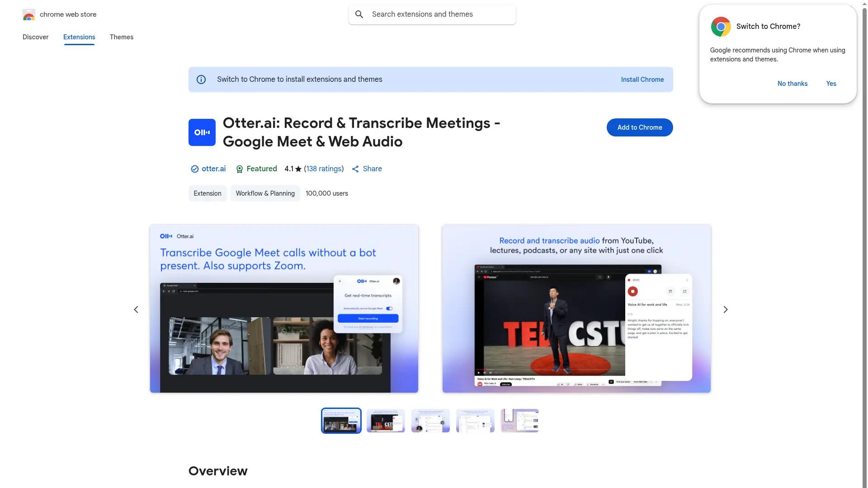Switch to the Extensions tab
868x488 pixels.
pos(79,37)
